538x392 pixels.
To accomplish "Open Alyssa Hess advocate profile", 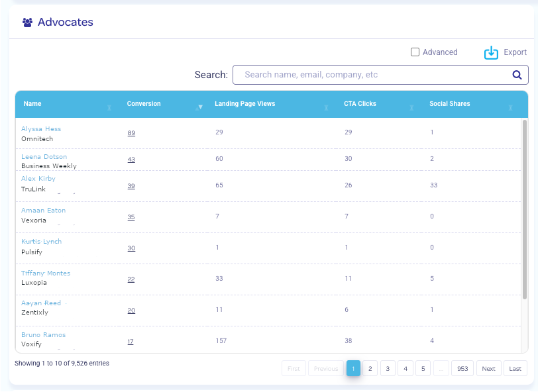I will click(41, 129).
